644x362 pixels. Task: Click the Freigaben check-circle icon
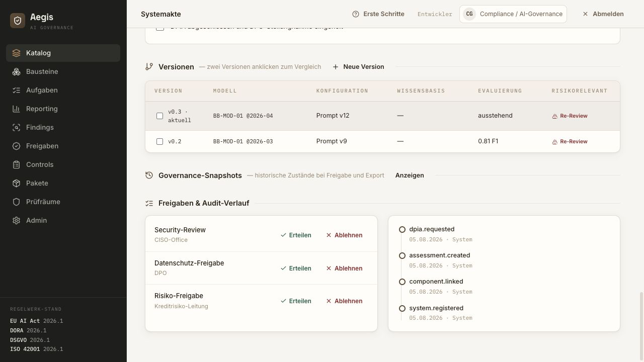click(x=16, y=146)
